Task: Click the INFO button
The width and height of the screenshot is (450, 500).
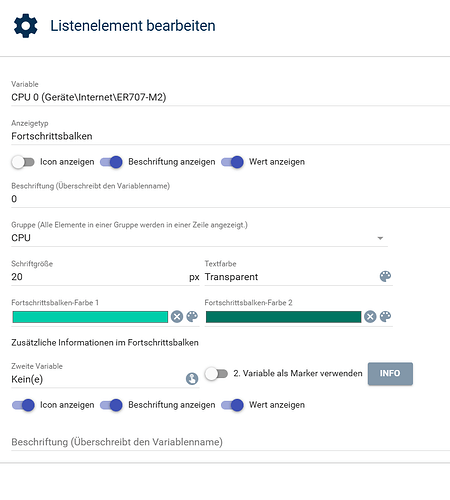Action: click(390, 374)
